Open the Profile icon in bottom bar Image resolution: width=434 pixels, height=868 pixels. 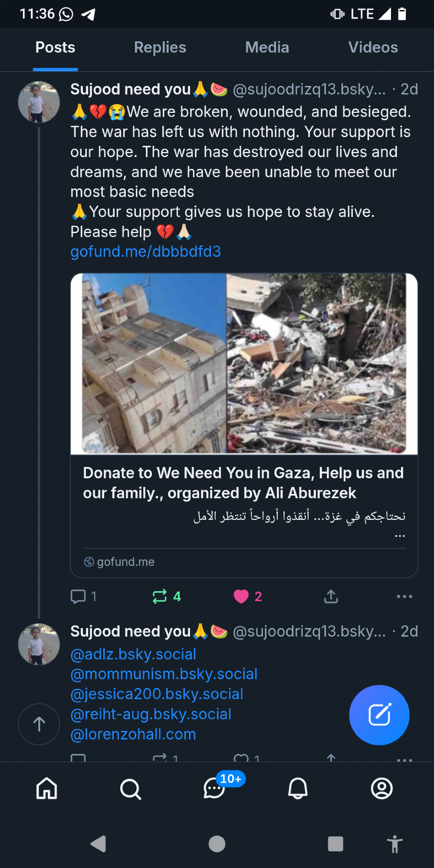tap(381, 788)
